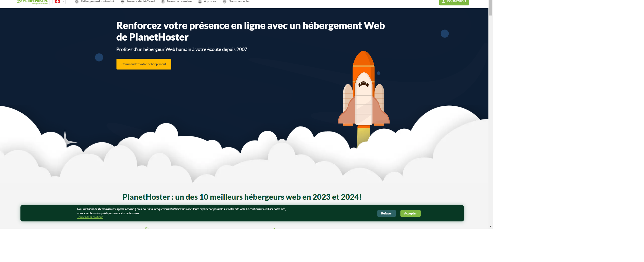Open the Nous contacter menu
The height and width of the screenshot is (262, 644).
(239, 2)
